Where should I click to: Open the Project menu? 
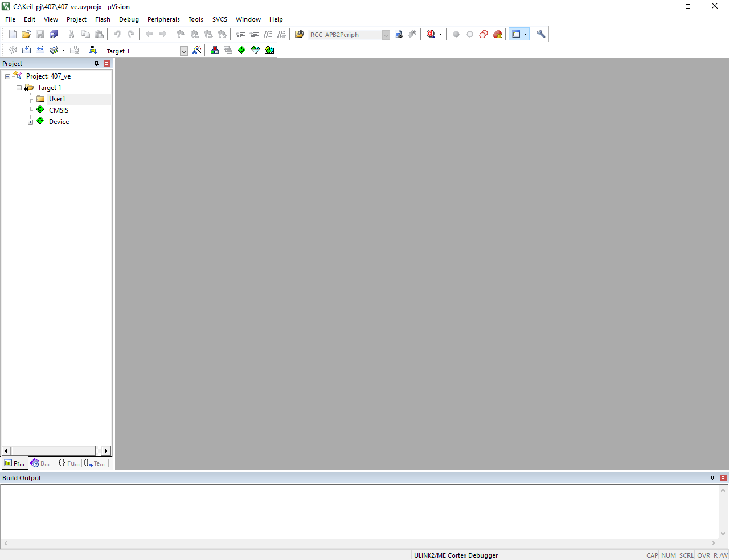coord(76,19)
